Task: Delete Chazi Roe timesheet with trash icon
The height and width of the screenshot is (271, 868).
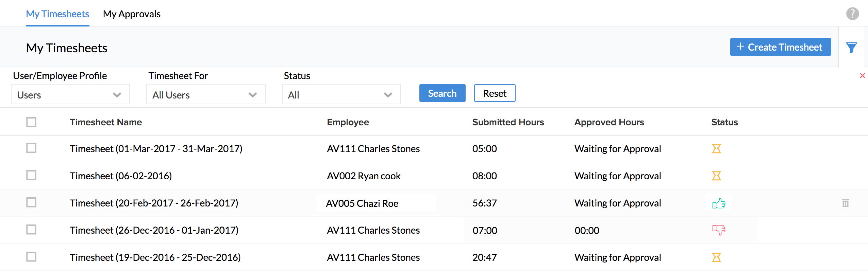Action: (x=845, y=203)
